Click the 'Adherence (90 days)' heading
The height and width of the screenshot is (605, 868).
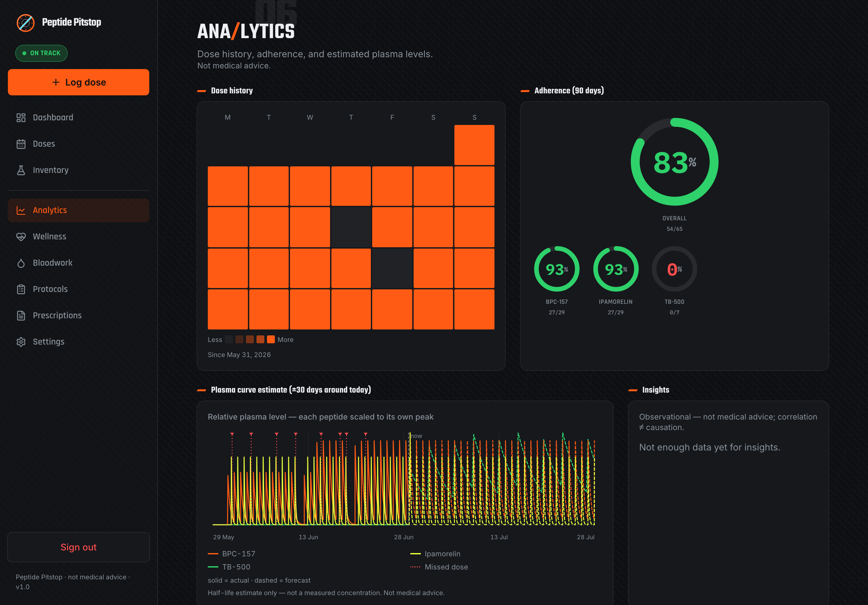click(x=569, y=91)
